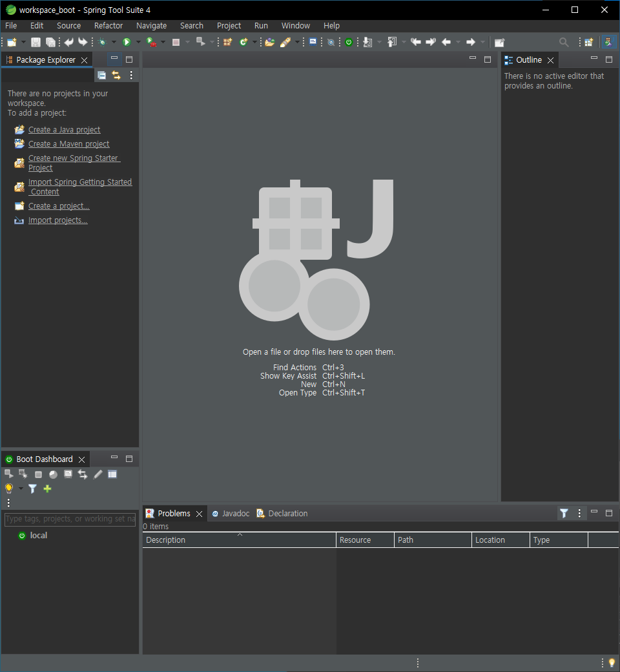Click the Next Annotation icon
620x672 pixels.
click(x=367, y=42)
